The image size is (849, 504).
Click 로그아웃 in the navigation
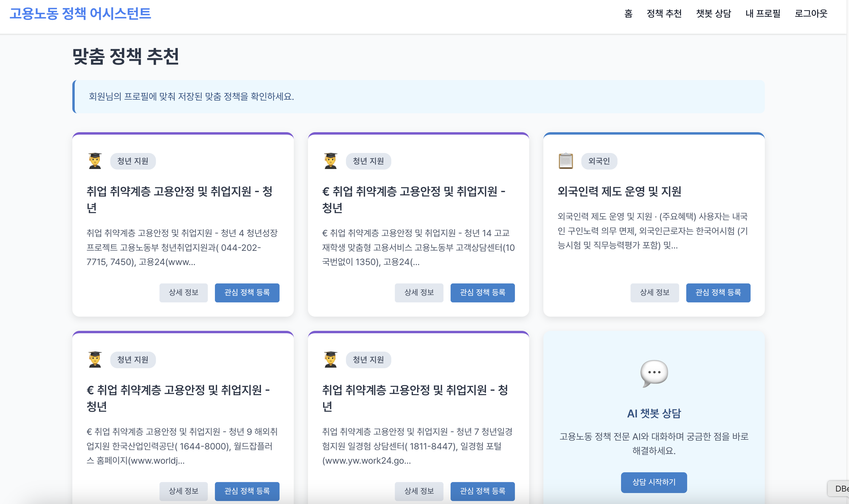tap(811, 14)
